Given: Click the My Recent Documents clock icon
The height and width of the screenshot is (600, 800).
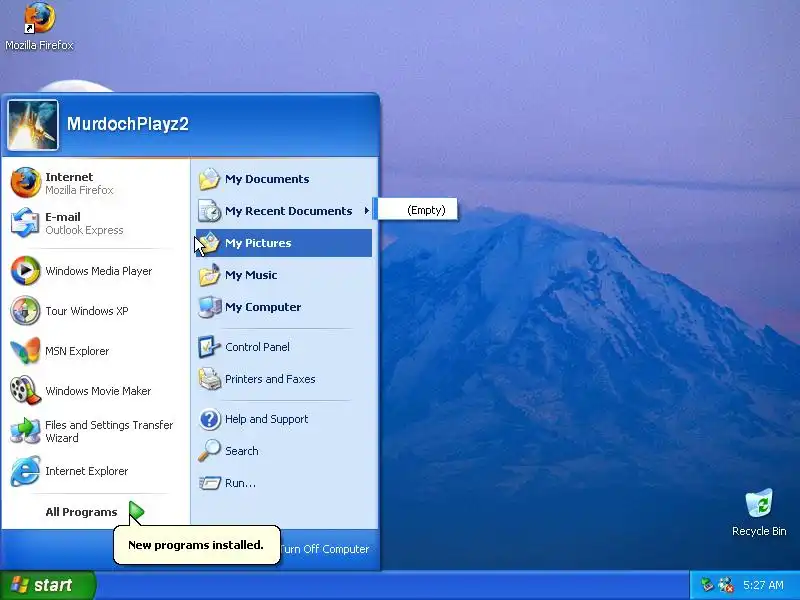Looking at the screenshot, I should (209, 211).
